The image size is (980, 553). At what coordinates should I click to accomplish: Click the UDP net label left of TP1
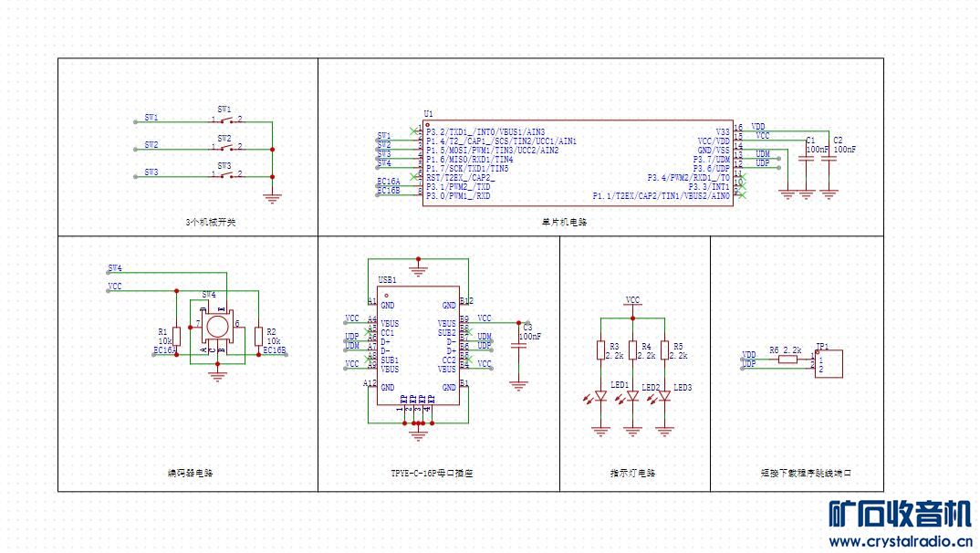click(x=749, y=363)
